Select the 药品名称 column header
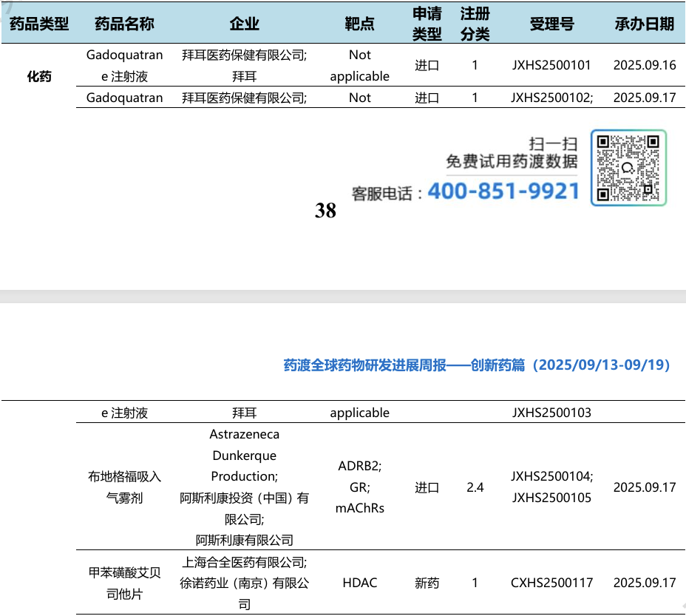This screenshot has height=616, width=686. (125, 24)
